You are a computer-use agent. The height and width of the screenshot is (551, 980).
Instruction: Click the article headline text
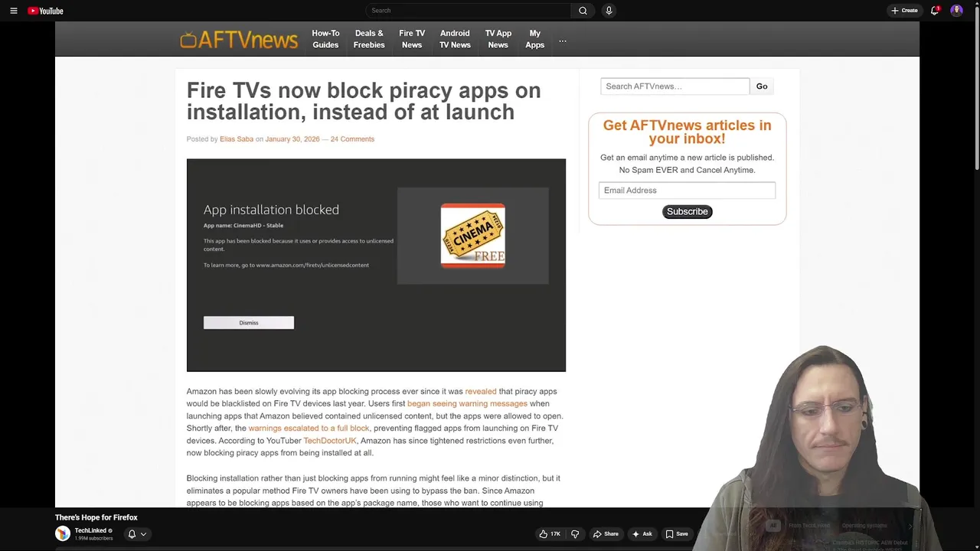point(364,101)
